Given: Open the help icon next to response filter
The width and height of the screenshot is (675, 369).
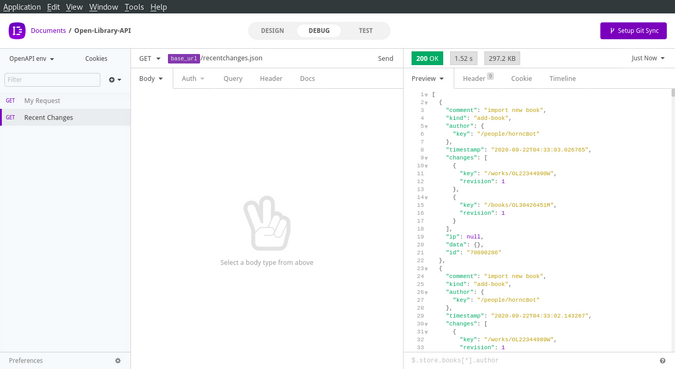Looking at the screenshot, I should click(x=663, y=360).
